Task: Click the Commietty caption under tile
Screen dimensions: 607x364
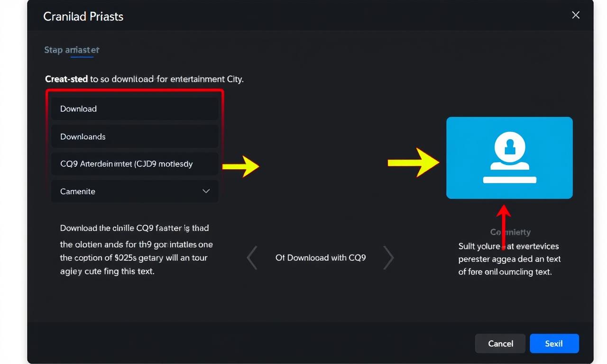Action: pyautogui.click(x=510, y=232)
